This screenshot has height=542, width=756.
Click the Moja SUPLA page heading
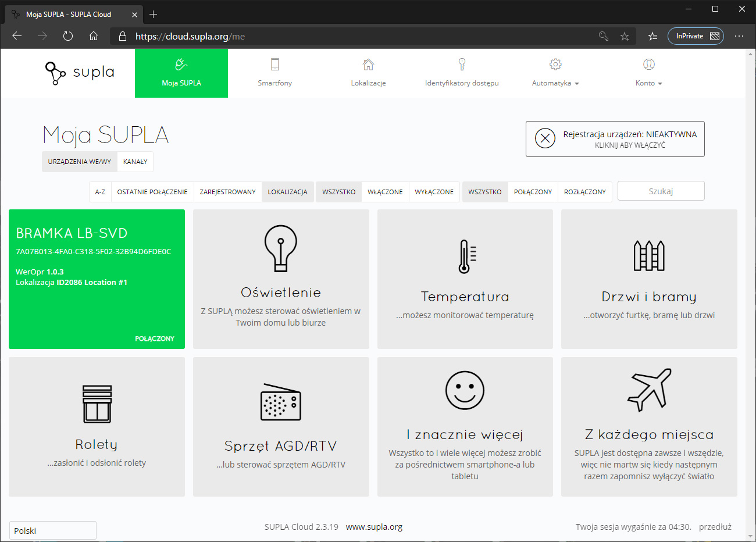[106, 135]
